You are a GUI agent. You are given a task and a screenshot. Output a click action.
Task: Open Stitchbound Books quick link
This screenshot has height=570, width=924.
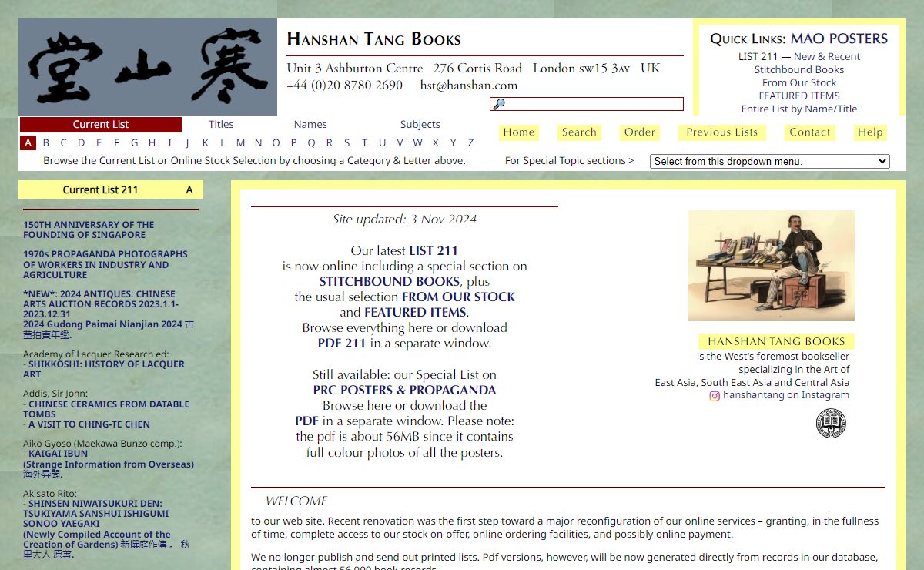(799, 69)
